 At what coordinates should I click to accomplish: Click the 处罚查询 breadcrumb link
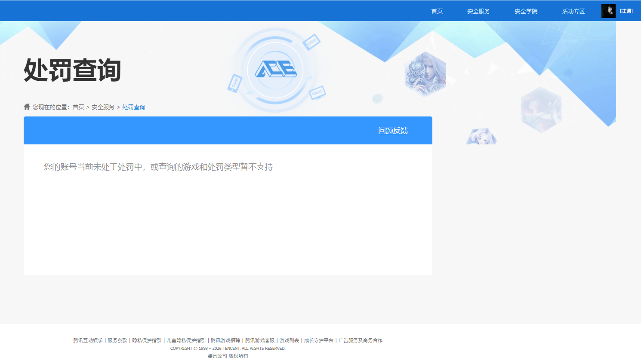134,107
